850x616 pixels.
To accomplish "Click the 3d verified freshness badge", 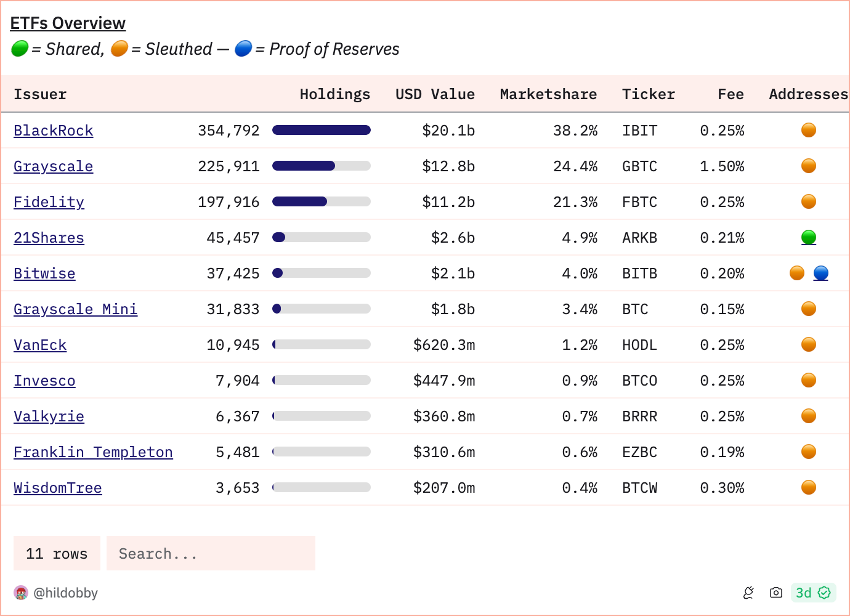I will [x=813, y=593].
